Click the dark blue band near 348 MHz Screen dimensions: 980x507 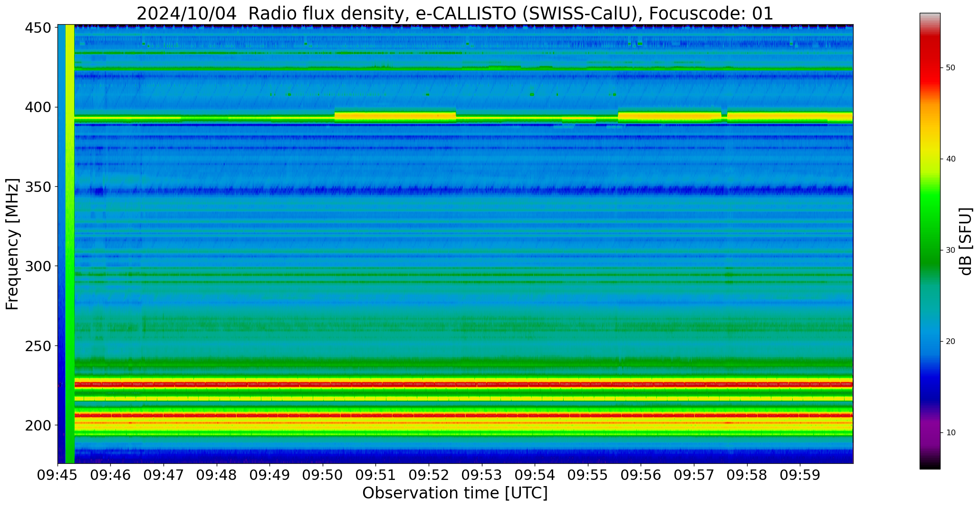pos(463,191)
